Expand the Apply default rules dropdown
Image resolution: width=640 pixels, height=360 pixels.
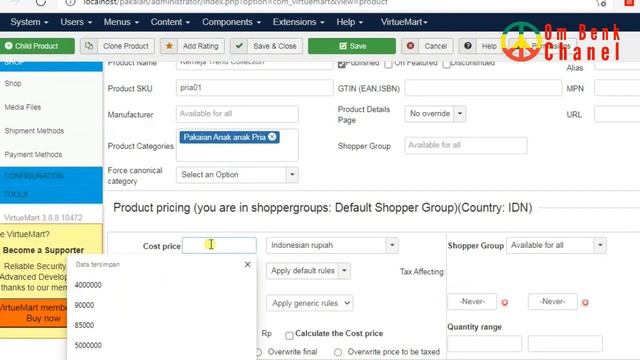[x=308, y=271]
